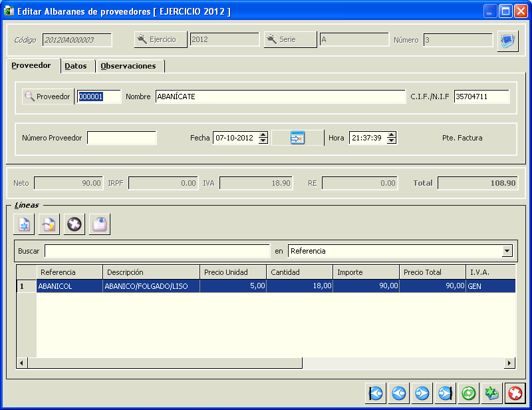
Task: Click the Referencia column header
Action: pos(70,272)
